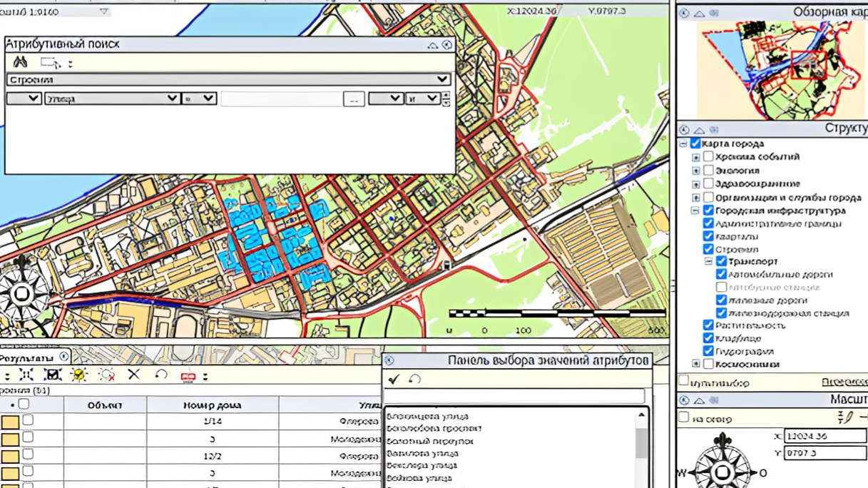The width and height of the screenshot is (868, 488).
Task: Click the Номер дома column header
Action: (212, 405)
